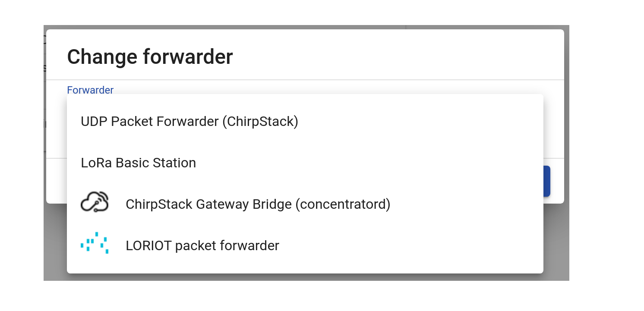Viewport: 644px width, 311px height.
Task: Click the Change forwarder dialog title
Action: click(x=150, y=57)
